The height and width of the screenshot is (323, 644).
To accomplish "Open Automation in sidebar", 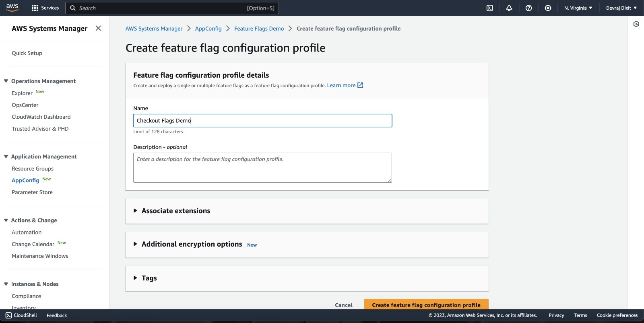I will click(27, 232).
